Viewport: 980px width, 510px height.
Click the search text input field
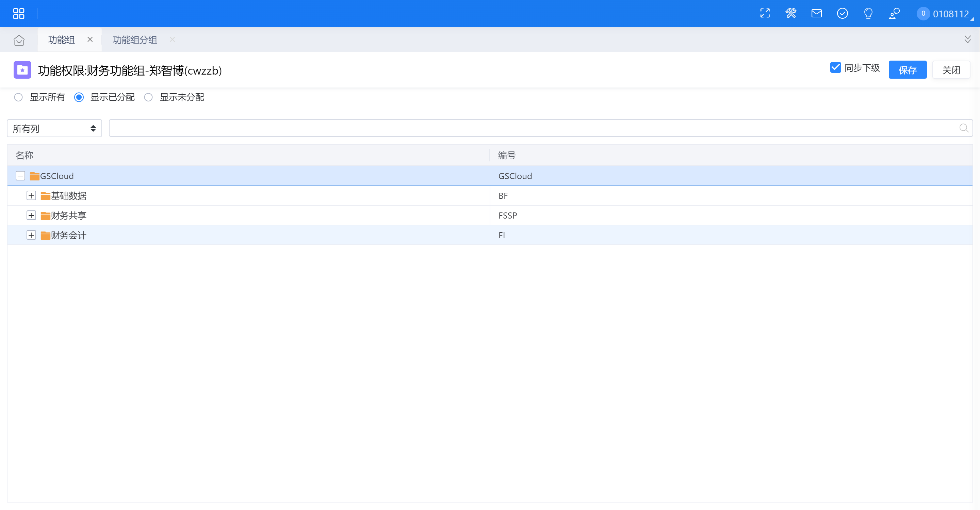click(533, 128)
